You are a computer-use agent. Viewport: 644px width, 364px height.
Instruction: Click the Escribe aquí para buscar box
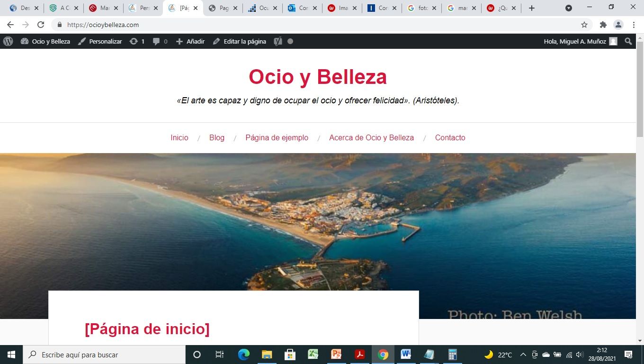(104, 355)
